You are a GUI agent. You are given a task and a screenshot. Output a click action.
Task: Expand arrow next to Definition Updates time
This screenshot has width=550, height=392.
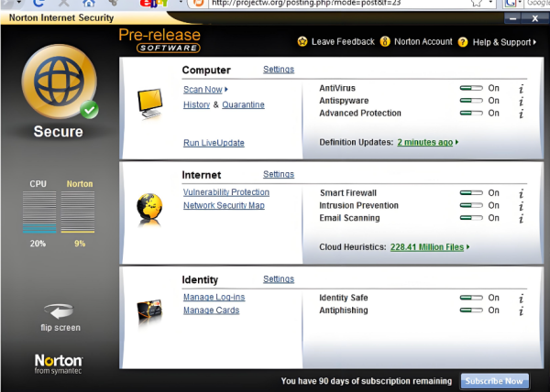tap(456, 142)
